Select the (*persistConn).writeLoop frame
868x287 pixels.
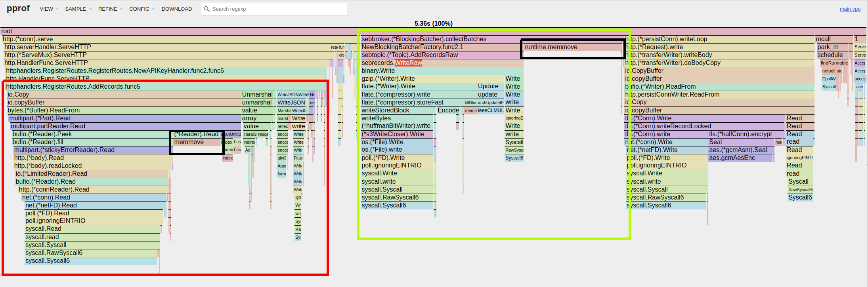point(720,39)
